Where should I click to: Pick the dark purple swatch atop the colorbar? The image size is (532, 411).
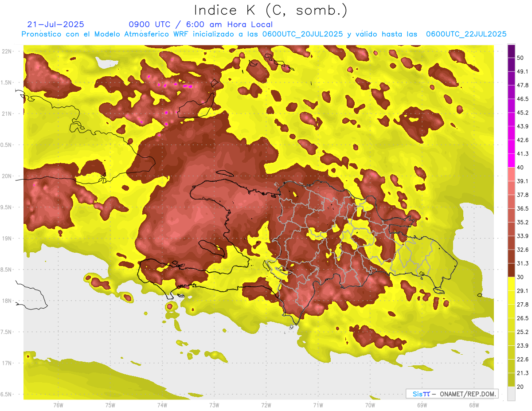(511, 51)
